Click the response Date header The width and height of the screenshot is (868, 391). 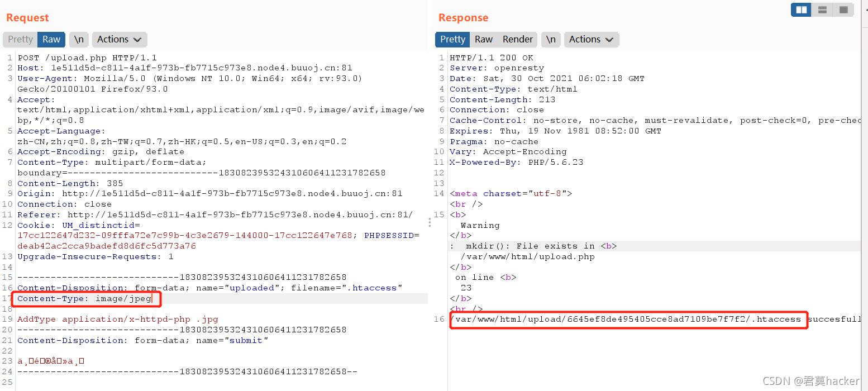click(x=547, y=79)
